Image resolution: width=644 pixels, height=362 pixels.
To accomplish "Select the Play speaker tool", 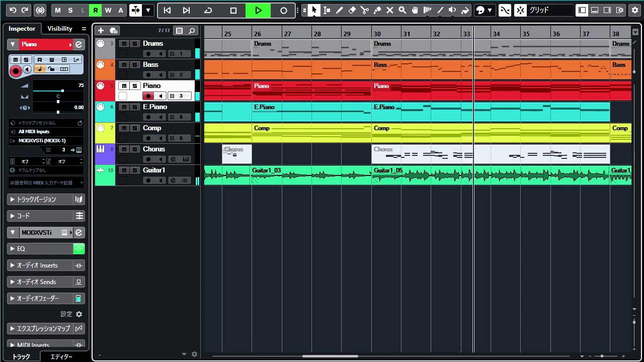I will (452, 10).
